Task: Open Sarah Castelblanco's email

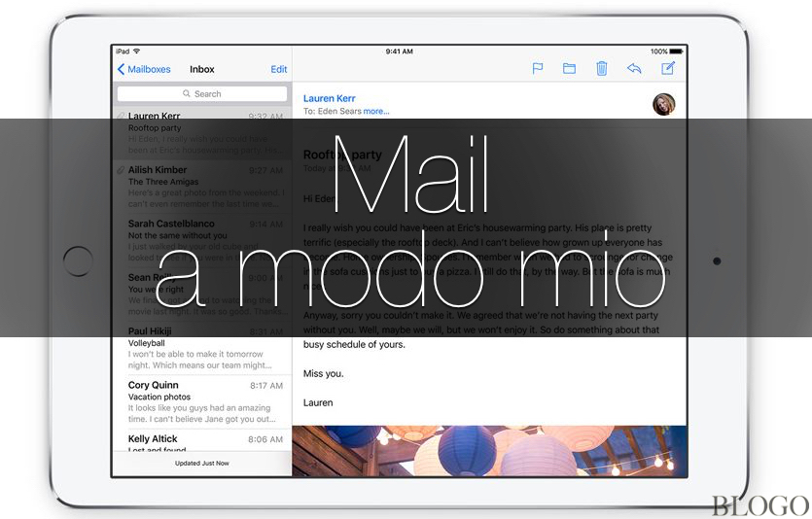Action: (202, 240)
